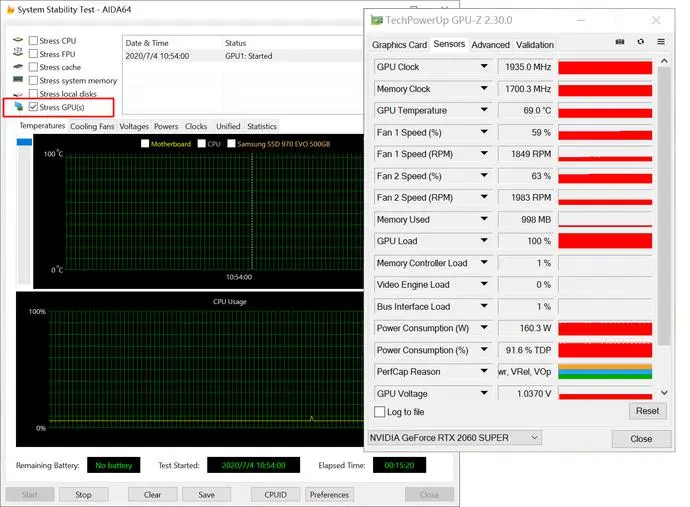
Task: Click the GPU Load red sensor graph
Action: [x=605, y=241]
